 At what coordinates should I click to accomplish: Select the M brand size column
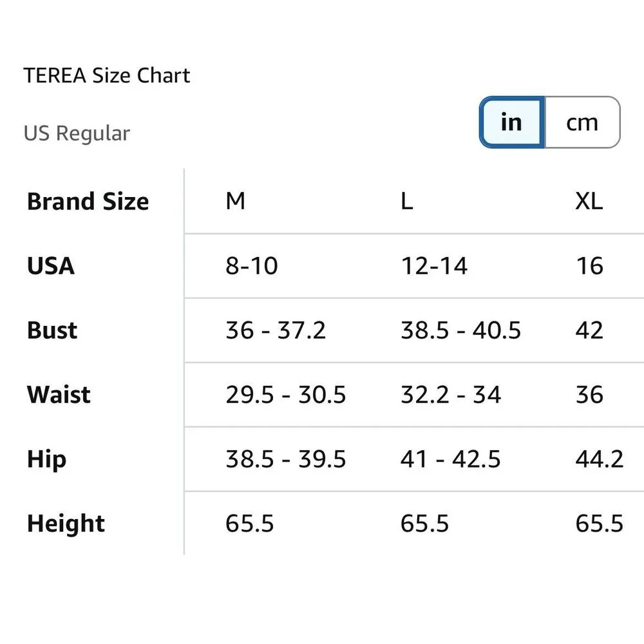236,202
